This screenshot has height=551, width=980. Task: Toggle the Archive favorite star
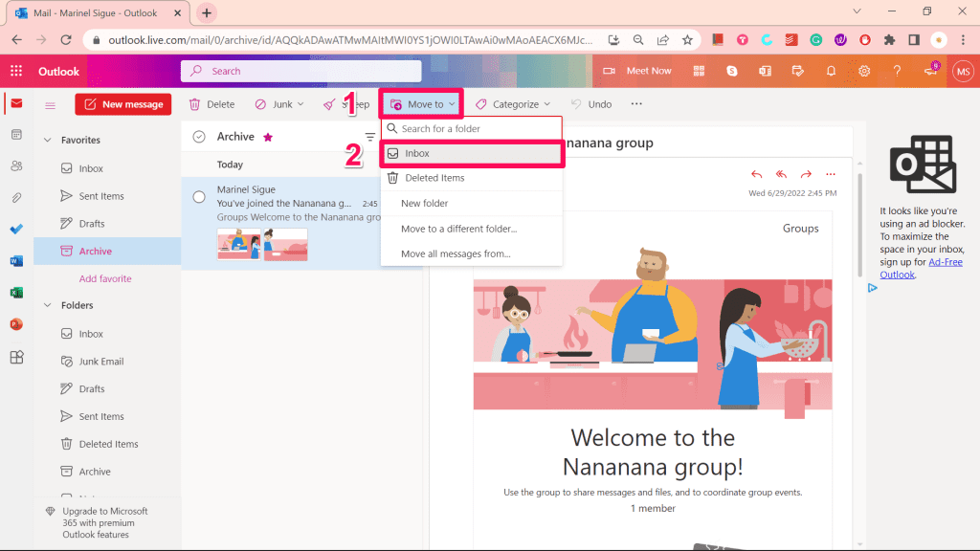pyautogui.click(x=268, y=137)
